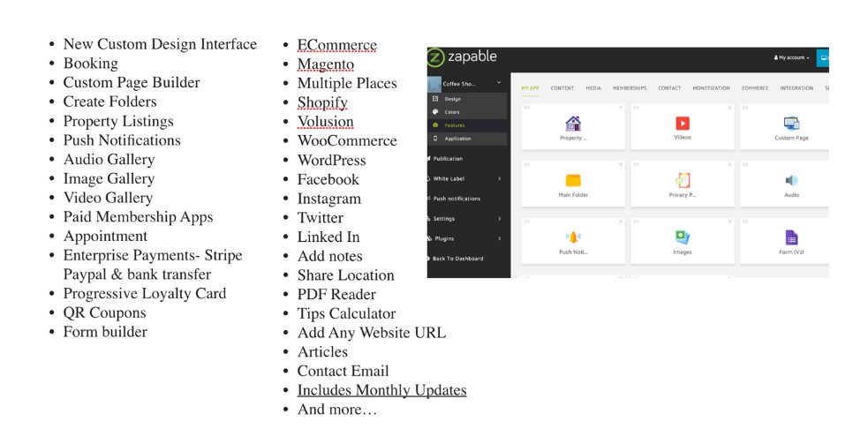The image size is (868, 444).
Task: Select Features in the sidebar
Action: click(468, 125)
